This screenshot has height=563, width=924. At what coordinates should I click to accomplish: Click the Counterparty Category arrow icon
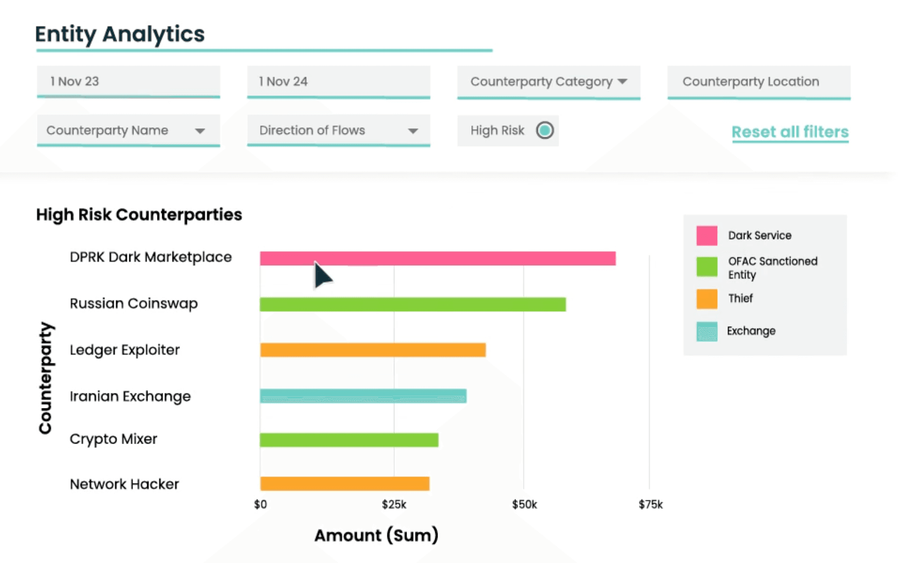pyautogui.click(x=622, y=82)
